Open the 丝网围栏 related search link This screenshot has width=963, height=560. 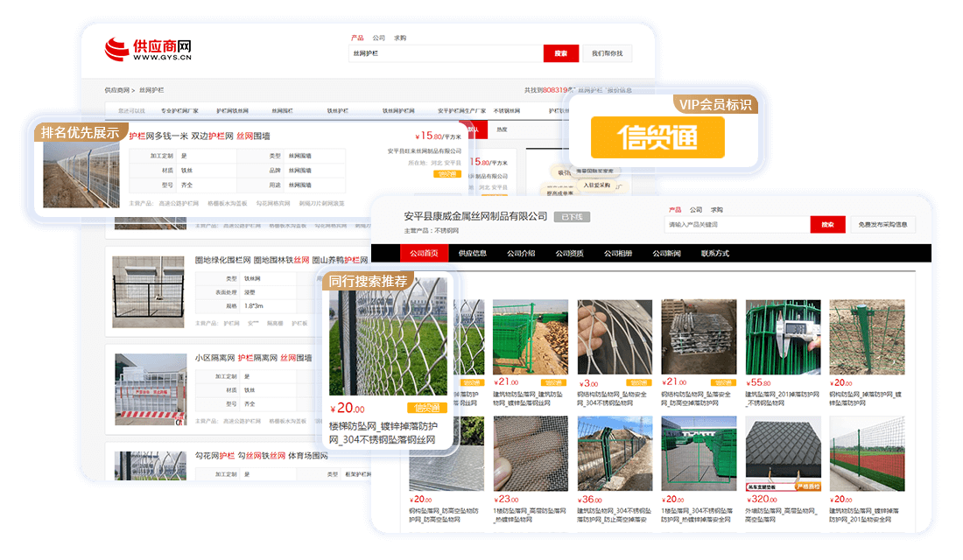(x=282, y=111)
